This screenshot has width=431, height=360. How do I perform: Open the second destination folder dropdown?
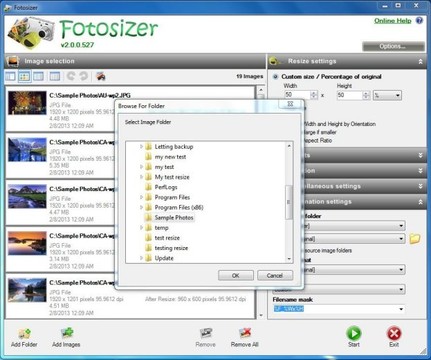click(x=401, y=239)
